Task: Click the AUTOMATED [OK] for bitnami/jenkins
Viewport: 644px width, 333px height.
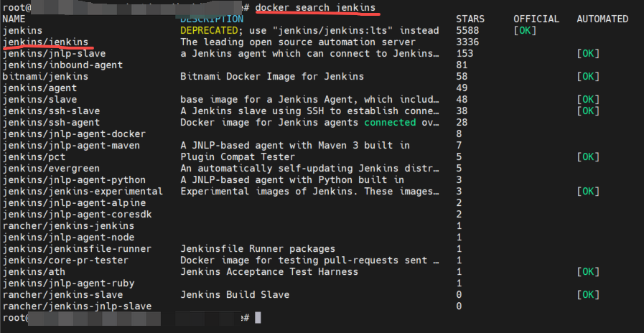Action: 588,76
